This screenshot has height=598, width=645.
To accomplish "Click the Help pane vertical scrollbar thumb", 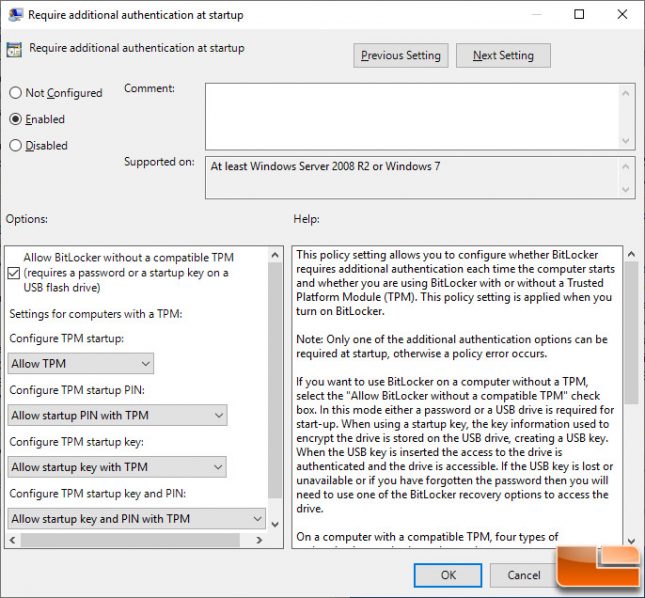I will pos(631,333).
